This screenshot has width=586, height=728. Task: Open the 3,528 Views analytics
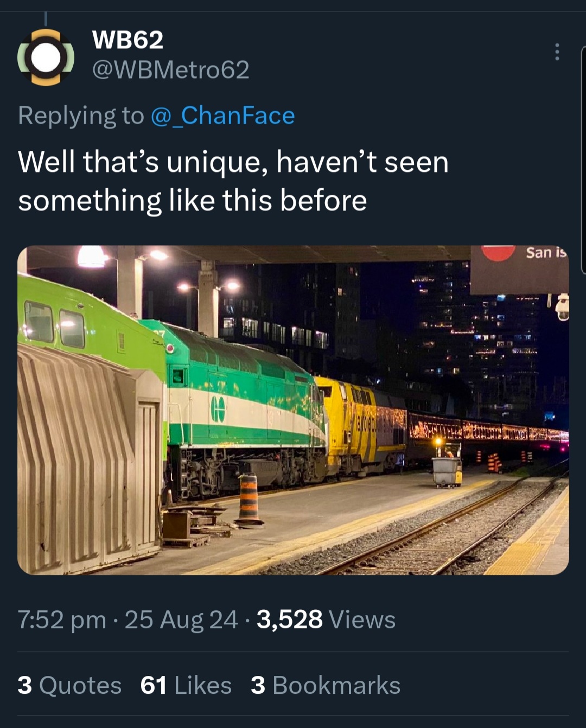[x=326, y=620]
